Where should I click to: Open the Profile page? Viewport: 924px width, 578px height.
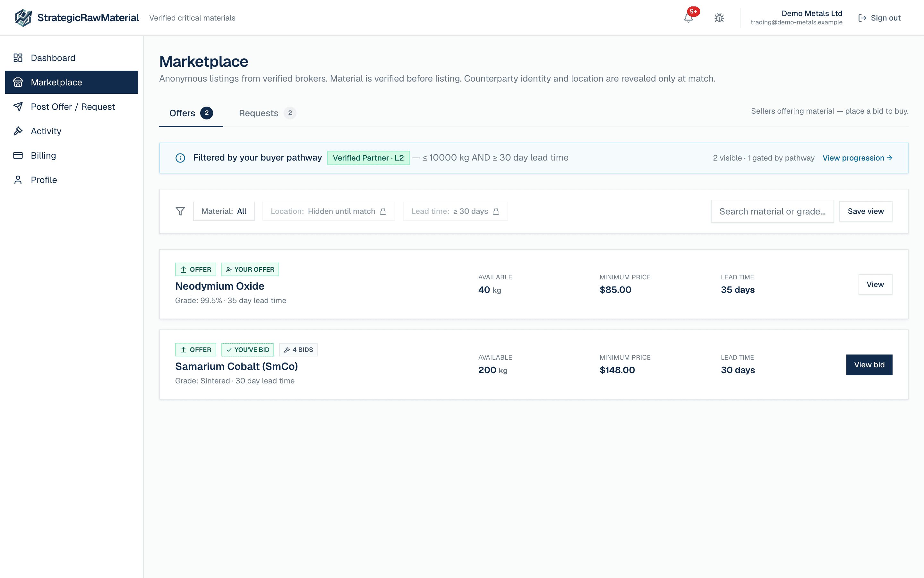pyautogui.click(x=72, y=180)
